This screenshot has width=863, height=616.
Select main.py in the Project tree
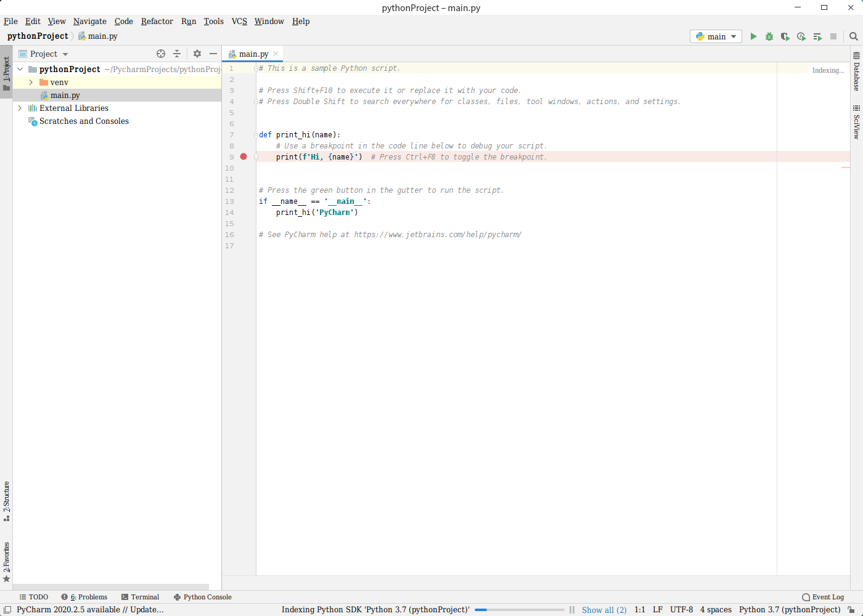[117, 95]
